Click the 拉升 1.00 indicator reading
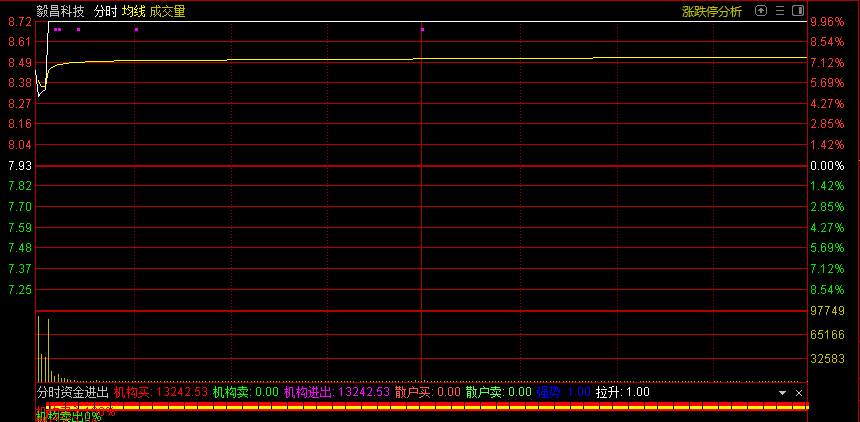The height and width of the screenshot is (422, 860). point(622,393)
